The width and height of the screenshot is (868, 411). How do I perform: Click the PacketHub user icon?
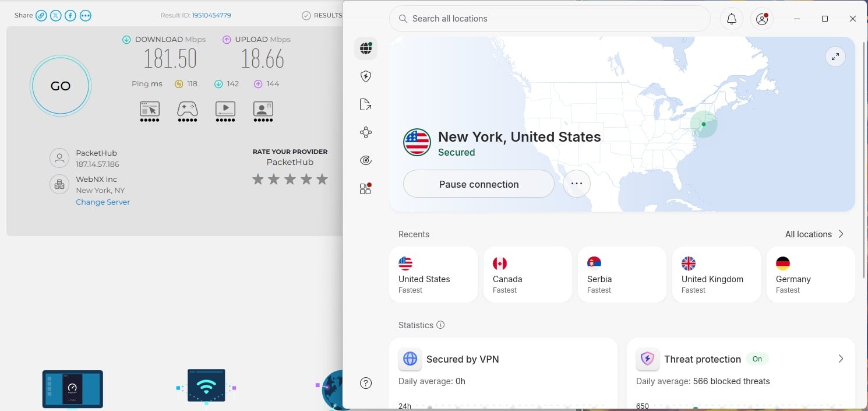click(x=59, y=158)
